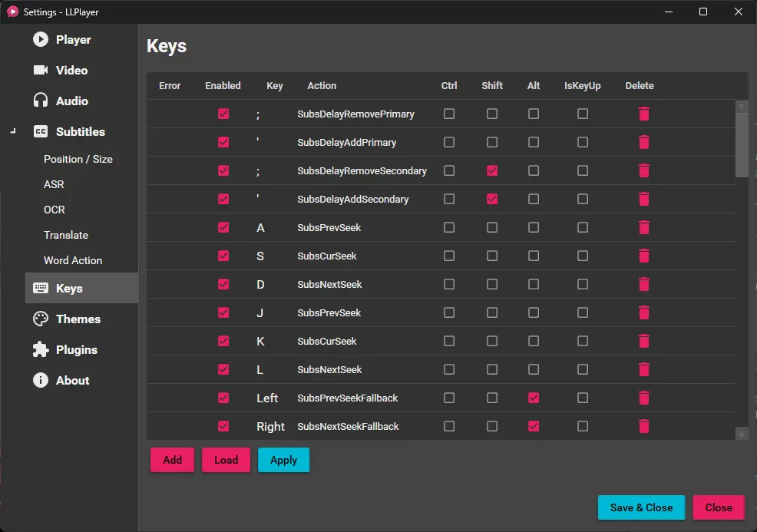Go to OCR subtitle settings
Image resolution: width=757 pixels, height=532 pixels.
[54, 210]
